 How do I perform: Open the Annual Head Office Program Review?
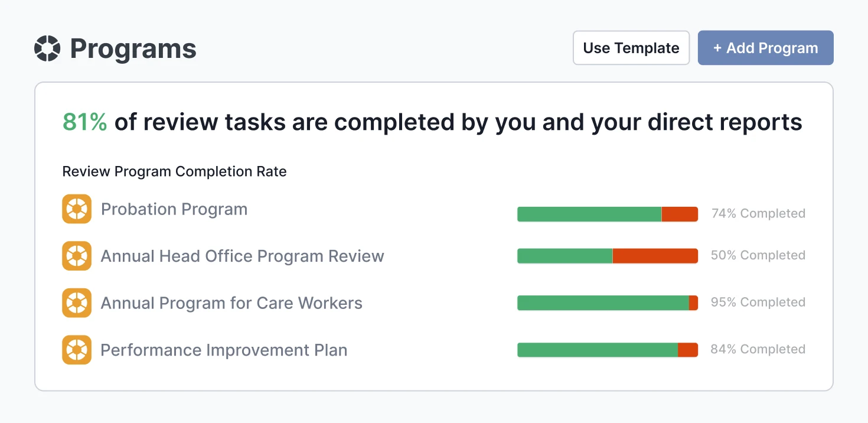242,256
